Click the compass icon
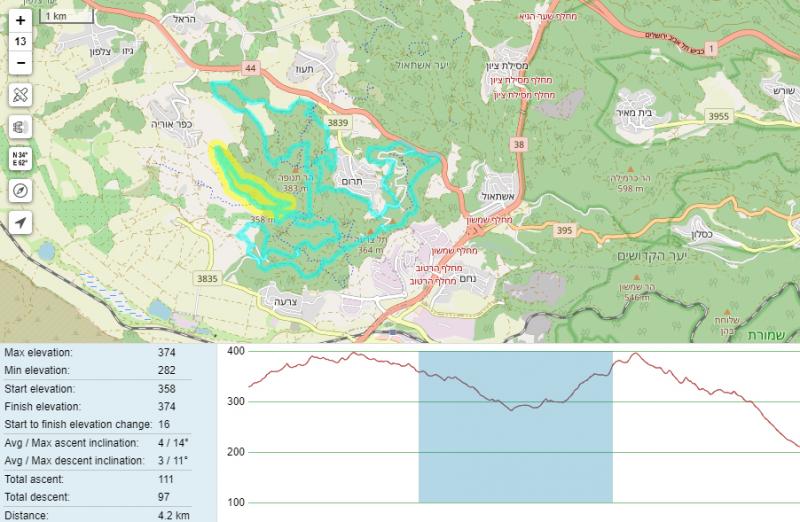The height and width of the screenshot is (522, 800). click(20, 190)
